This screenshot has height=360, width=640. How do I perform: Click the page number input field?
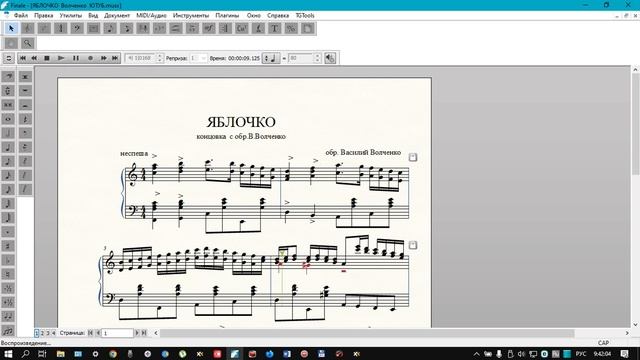click(118, 333)
